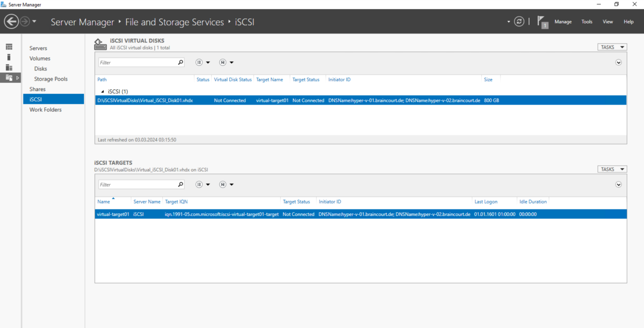Open the notifications flag icon
This screenshot has width=644, height=328.
coord(541,21)
